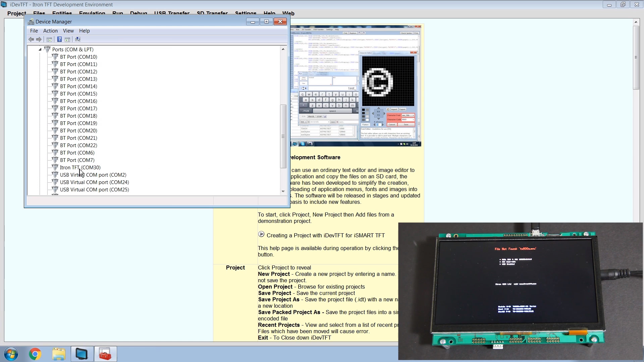Click the red toolbox taskbar icon
This screenshot has width=644, height=362.
coord(105,354)
